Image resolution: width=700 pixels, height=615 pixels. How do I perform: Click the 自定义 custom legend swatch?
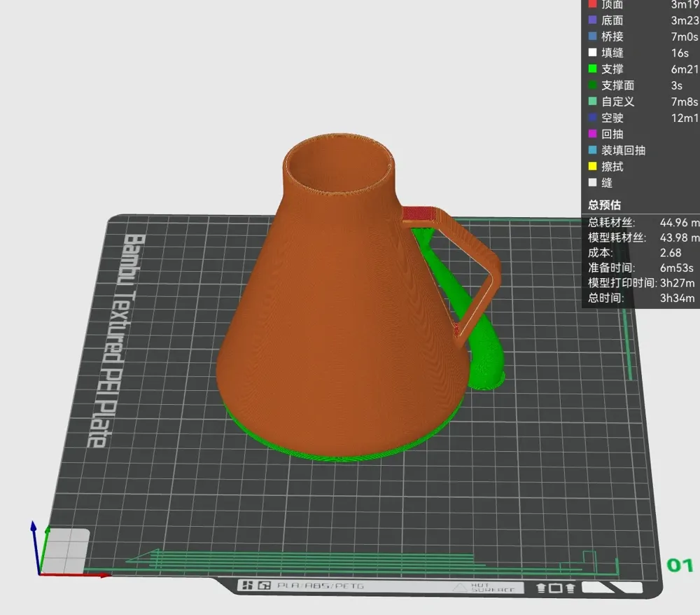click(592, 102)
